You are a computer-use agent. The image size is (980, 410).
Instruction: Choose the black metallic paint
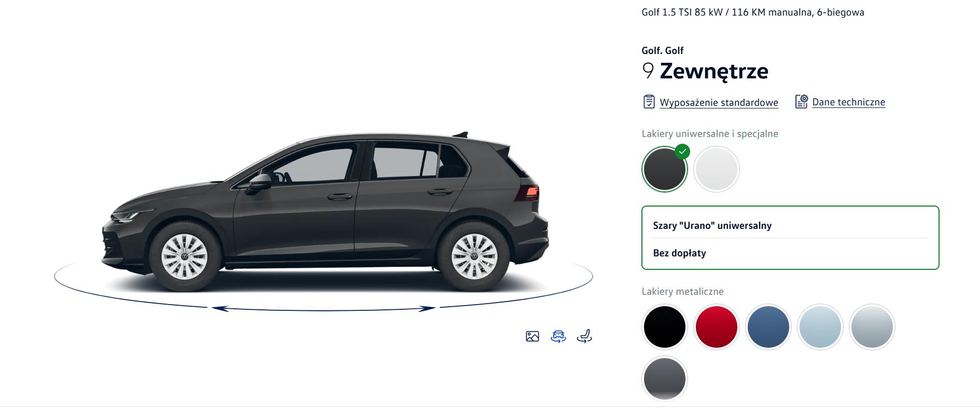(x=665, y=327)
